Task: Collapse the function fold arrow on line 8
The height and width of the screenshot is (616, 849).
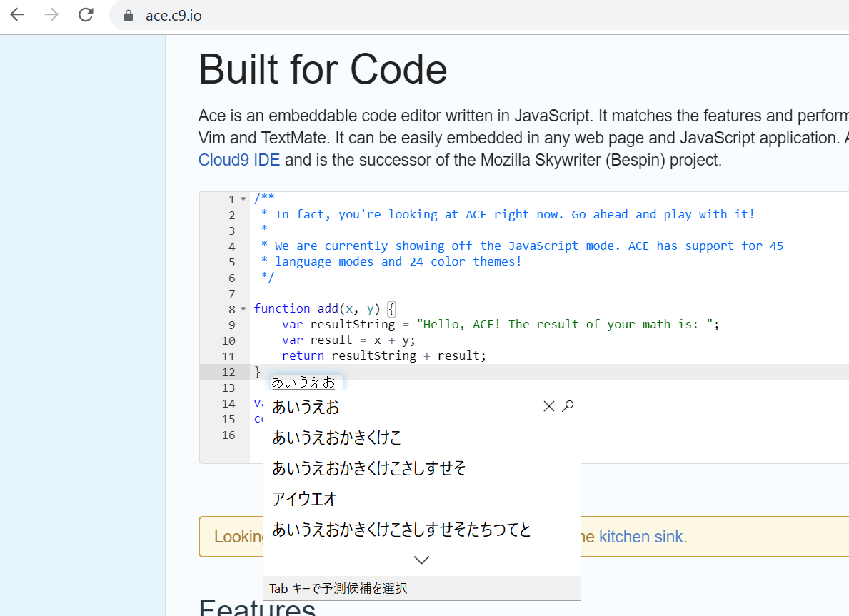Action: pos(243,309)
